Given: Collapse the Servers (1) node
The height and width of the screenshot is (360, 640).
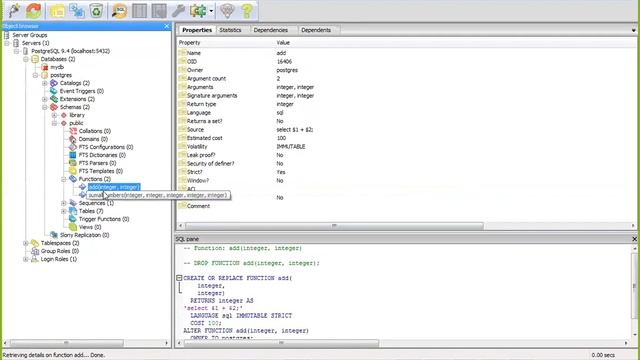Looking at the screenshot, I should point(7,43).
